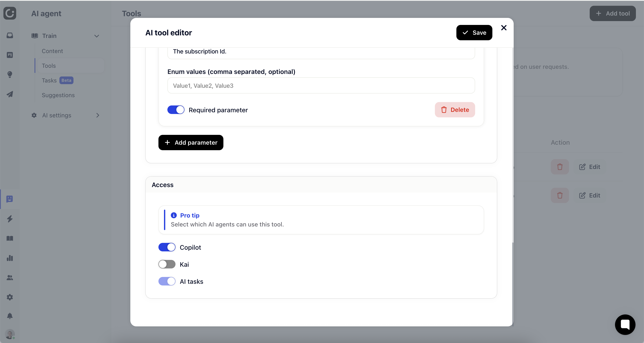Click the Enum values label
This screenshot has width=644, height=343.
(x=231, y=72)
